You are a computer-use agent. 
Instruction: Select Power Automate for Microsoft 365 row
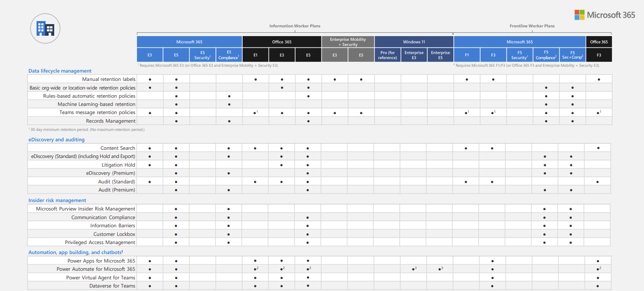click(x=96, y=269)
